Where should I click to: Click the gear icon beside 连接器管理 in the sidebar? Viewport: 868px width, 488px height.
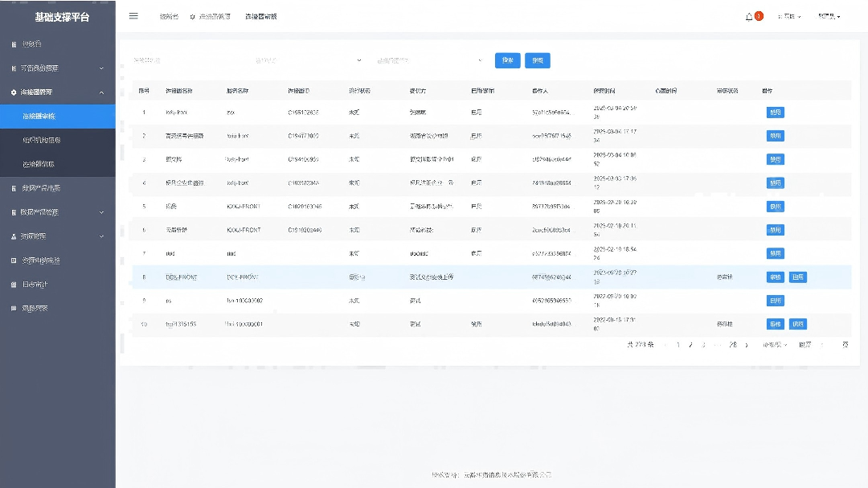[14, 92]
